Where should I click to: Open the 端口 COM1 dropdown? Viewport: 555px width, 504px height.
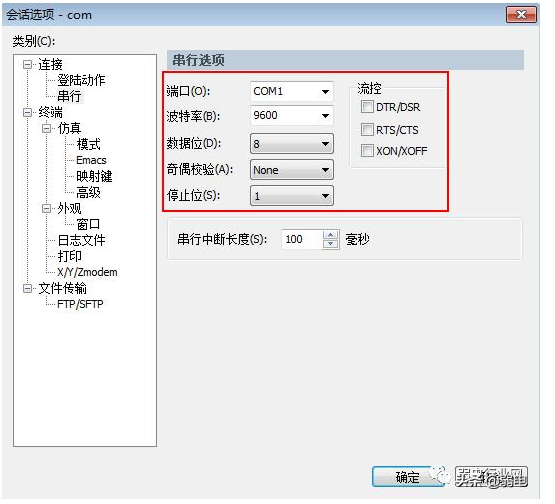pos(292,92)
